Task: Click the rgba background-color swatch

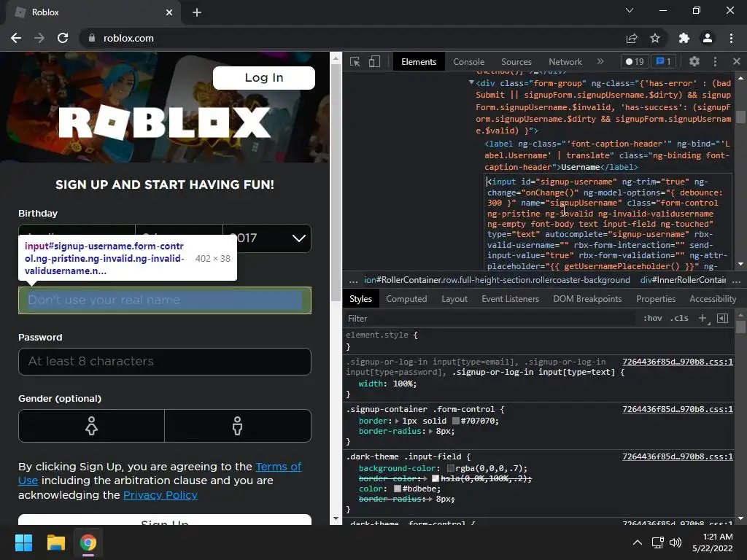Action: 451,469
